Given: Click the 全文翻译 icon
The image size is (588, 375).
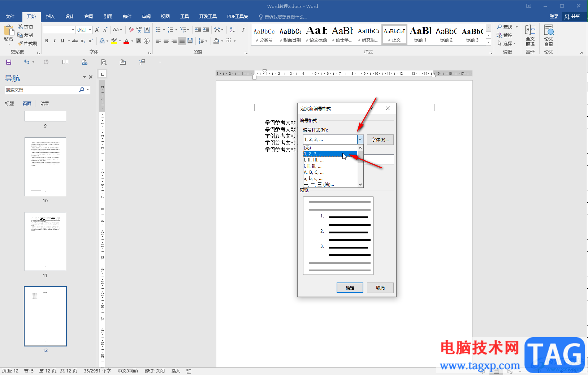Looking at the screenshot, I should click(530, 35).
